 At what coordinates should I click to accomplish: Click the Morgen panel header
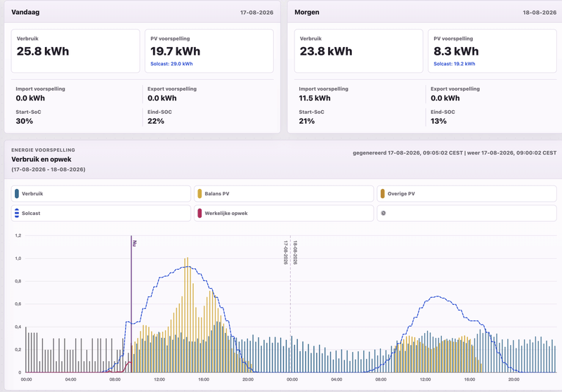425,12
